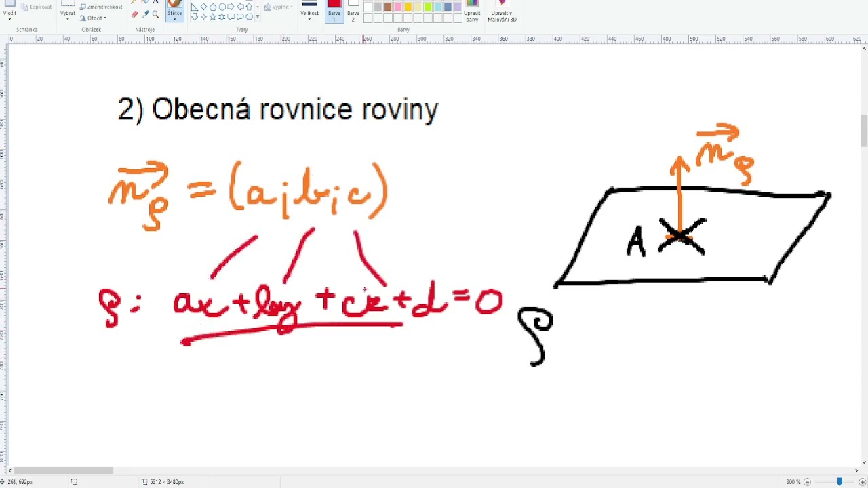The height and width of the screenshot is (488, 868).
Task: Choose the pentagon shape
Action: (213, 7)
